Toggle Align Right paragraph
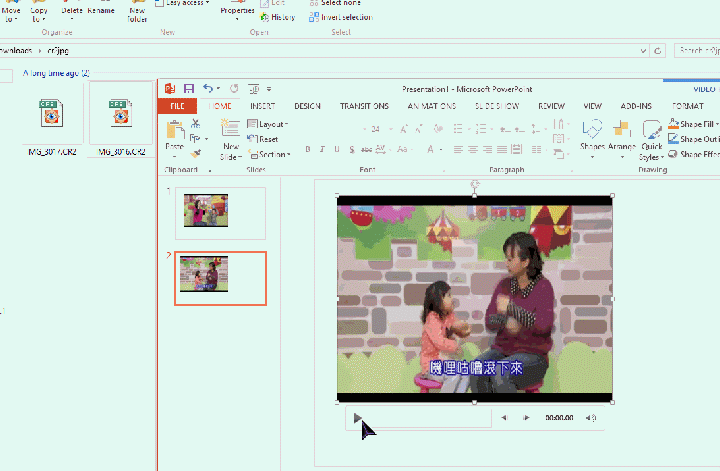 [487, 149]
